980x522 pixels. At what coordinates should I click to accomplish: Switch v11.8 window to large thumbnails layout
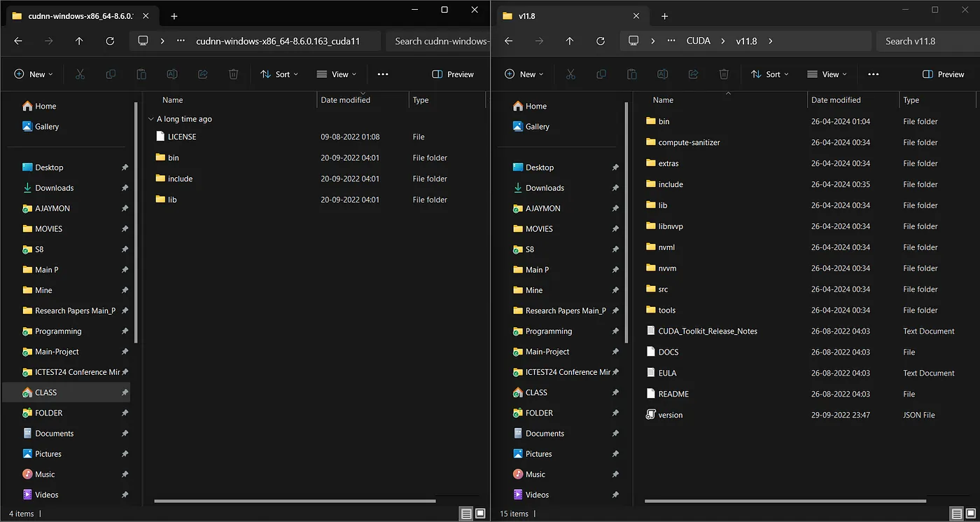[971, 514]
